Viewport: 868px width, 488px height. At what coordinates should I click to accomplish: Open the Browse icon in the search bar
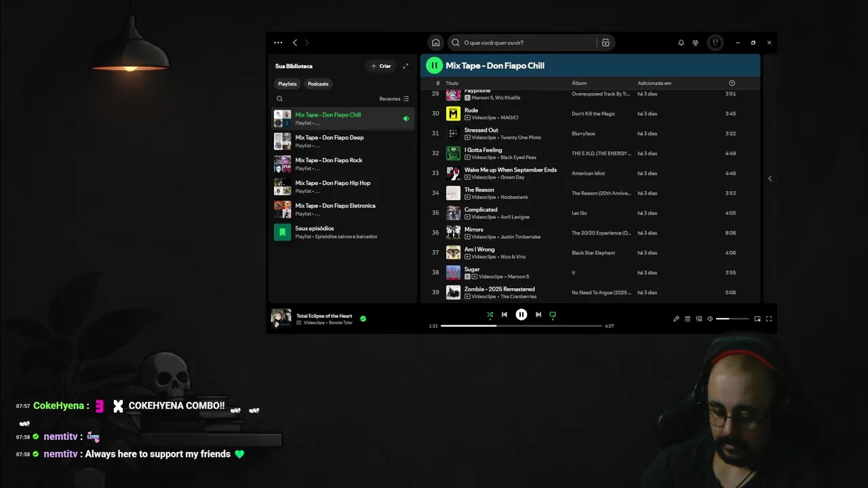pos(606,43)
